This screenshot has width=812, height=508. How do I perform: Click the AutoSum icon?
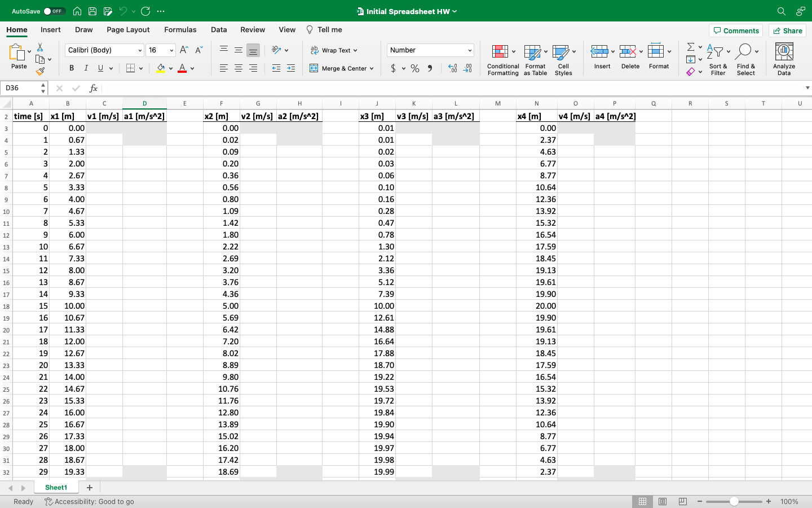click(x=692, y=48)
